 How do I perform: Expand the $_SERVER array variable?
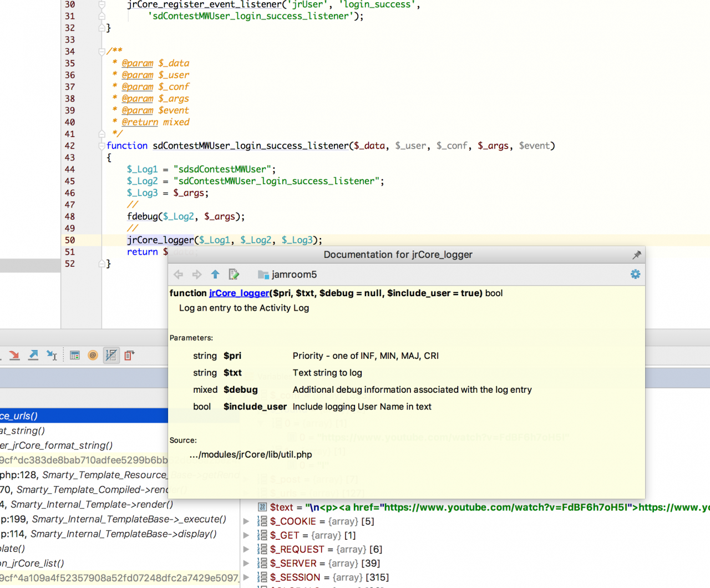[x=246, y=564]
